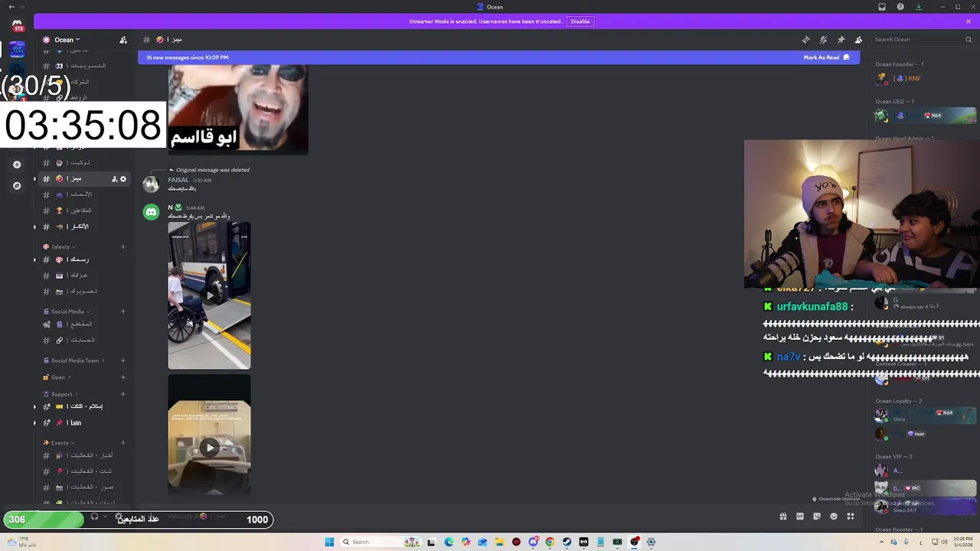Open the ابو قاسم meme image

click(x=238, y=109)
